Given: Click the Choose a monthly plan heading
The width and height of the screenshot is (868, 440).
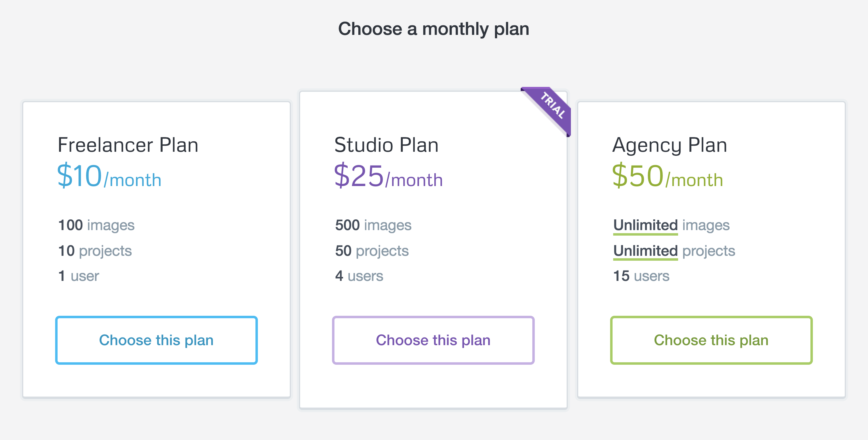Looking at the screenshot, I should pos(434,29).
